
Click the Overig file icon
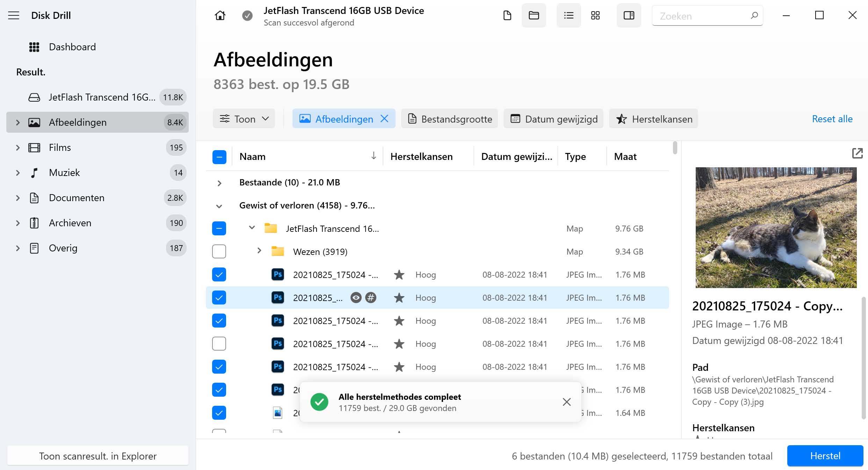coord(34,248)
